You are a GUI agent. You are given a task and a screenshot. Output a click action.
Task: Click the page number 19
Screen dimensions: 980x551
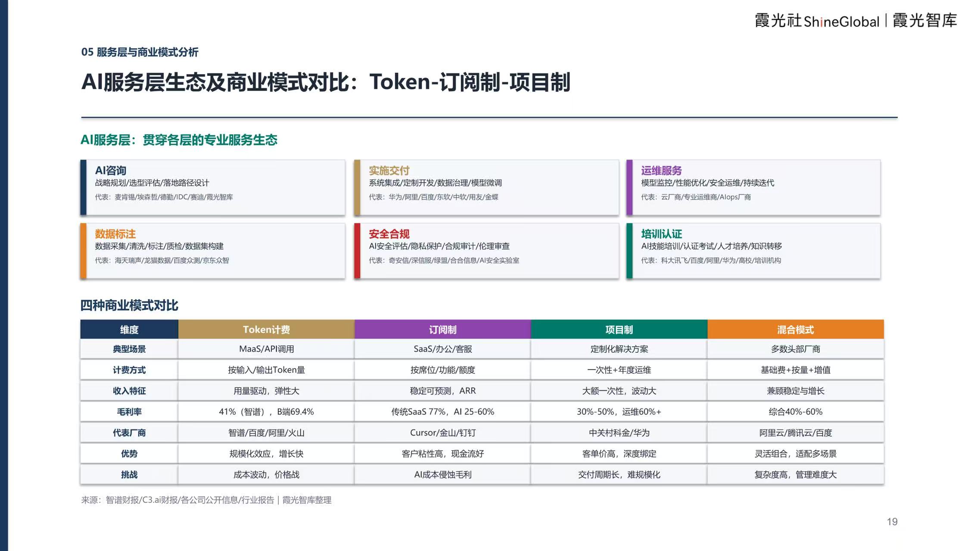pyautogui.click(x=892, y=522)
